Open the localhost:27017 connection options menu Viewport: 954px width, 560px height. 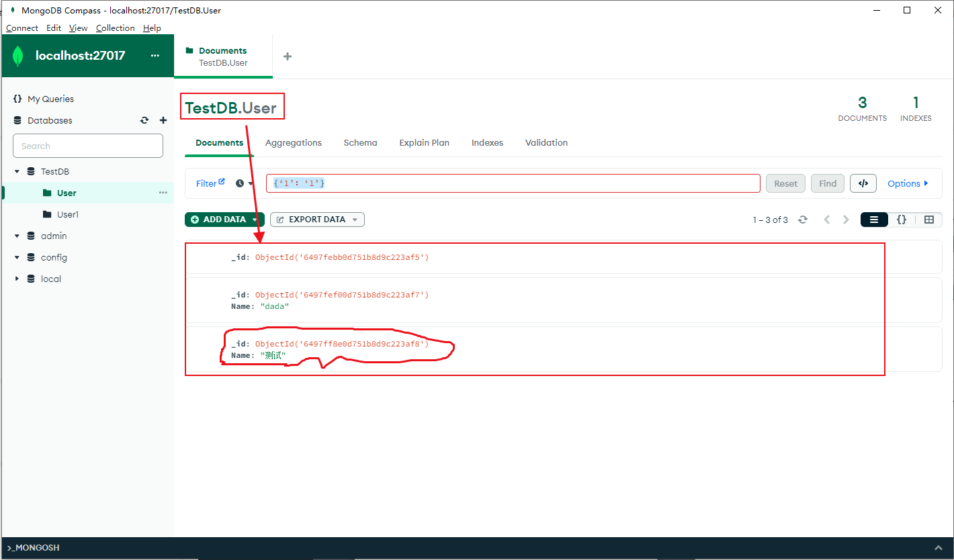click(x=155, y=56)
